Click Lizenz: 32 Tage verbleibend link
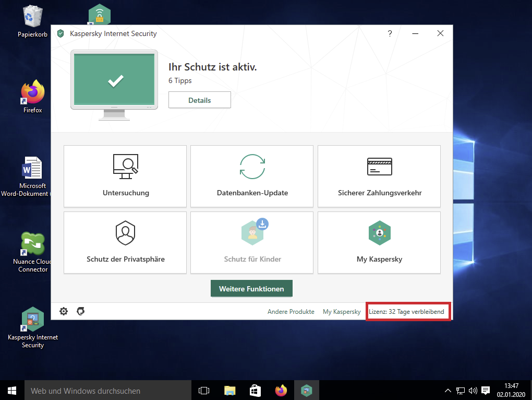Viewport: 532px width, 400px height. click(406, 312)
